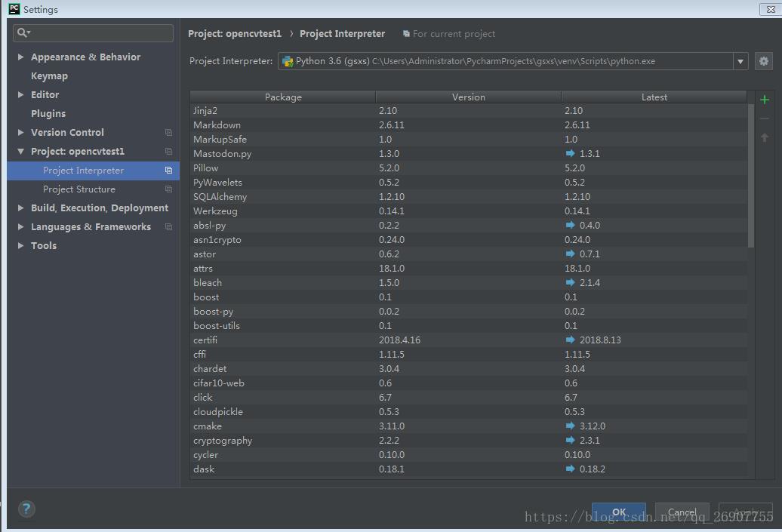Click the copy icon beside Version Control
Image resolution: width=782 pixels, height=532 pixels.
[x=168, y=133]
